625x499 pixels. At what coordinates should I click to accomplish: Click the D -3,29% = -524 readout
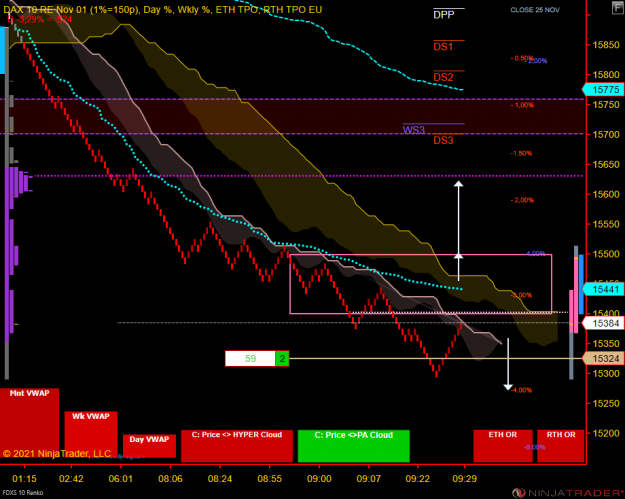click(40, 19)
